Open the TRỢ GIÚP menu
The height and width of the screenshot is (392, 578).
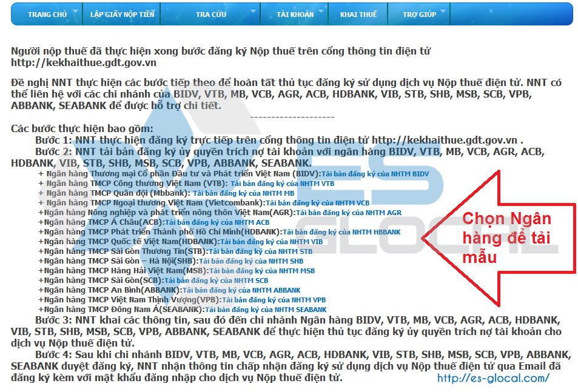coord(419,15)
